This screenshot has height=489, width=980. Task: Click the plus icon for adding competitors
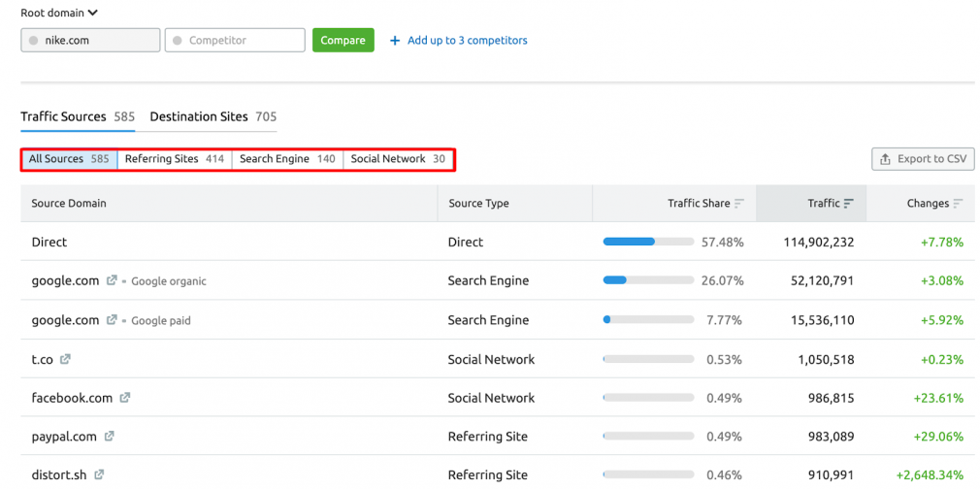(x=394, y=41)
